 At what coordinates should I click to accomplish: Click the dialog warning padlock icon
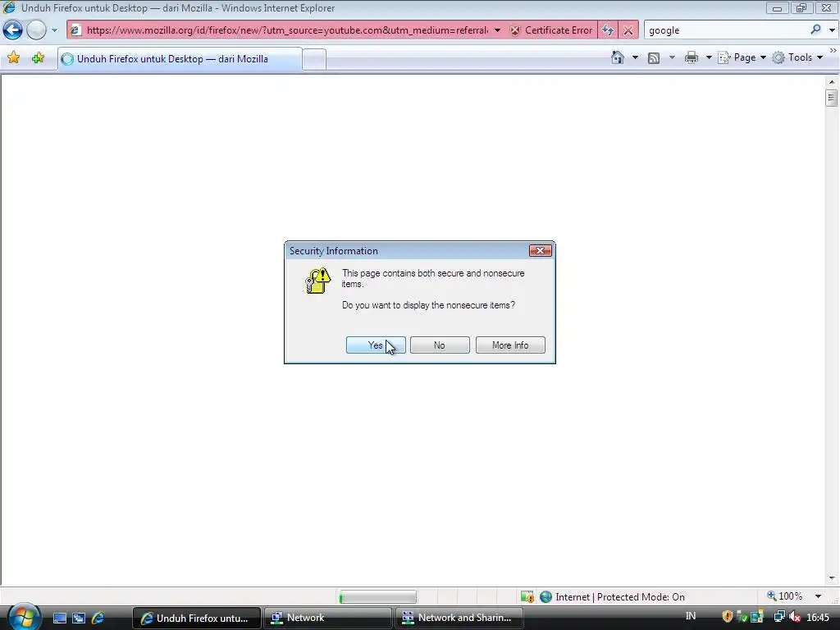(317, 281)
